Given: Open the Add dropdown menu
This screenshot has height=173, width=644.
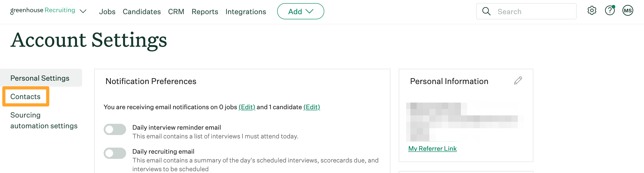Looking at the screenshot, I should click(x=300, y=11).
